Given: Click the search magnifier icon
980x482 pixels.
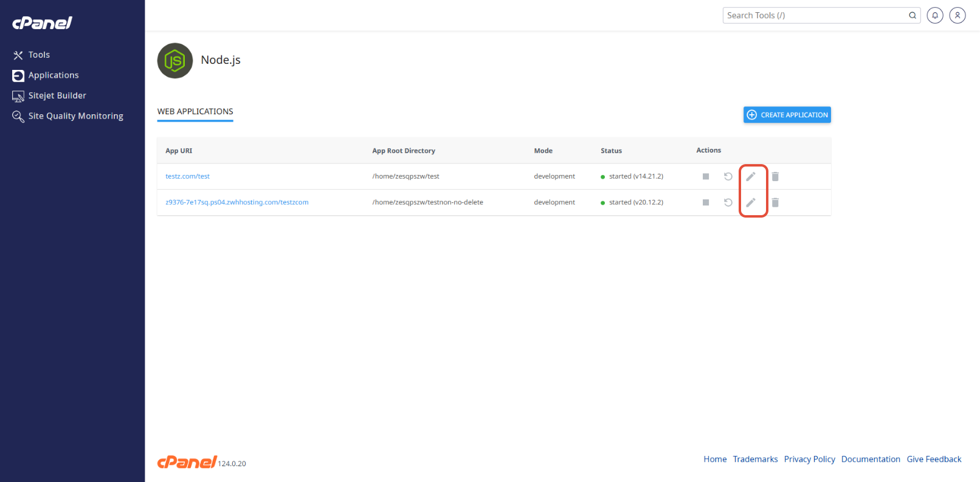Looking at the screenshot, I should [913, 15].
